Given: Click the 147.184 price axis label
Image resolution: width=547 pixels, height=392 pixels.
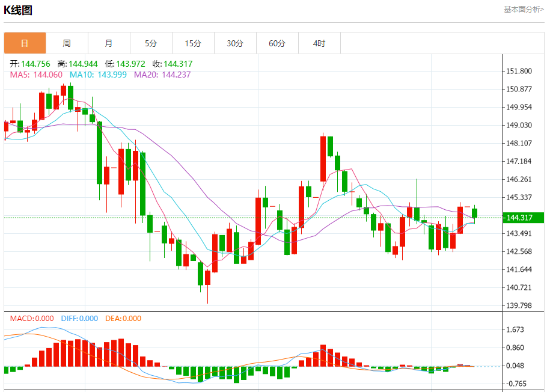Looking at the screenshot, I should [519, 161].
